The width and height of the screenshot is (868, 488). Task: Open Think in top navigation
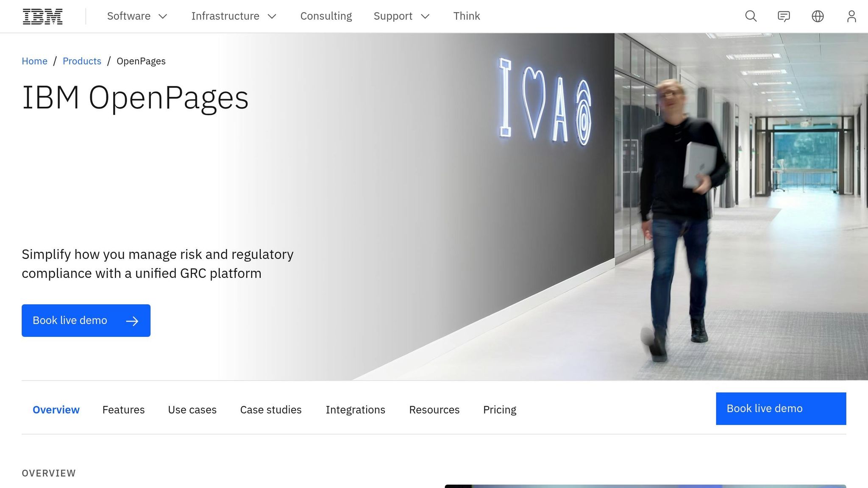[x=467, y=16]
